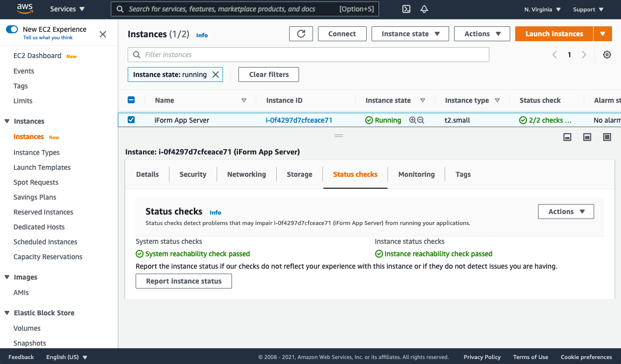
Task: Close the EC2 sidebar navigation
Action: 103,34
